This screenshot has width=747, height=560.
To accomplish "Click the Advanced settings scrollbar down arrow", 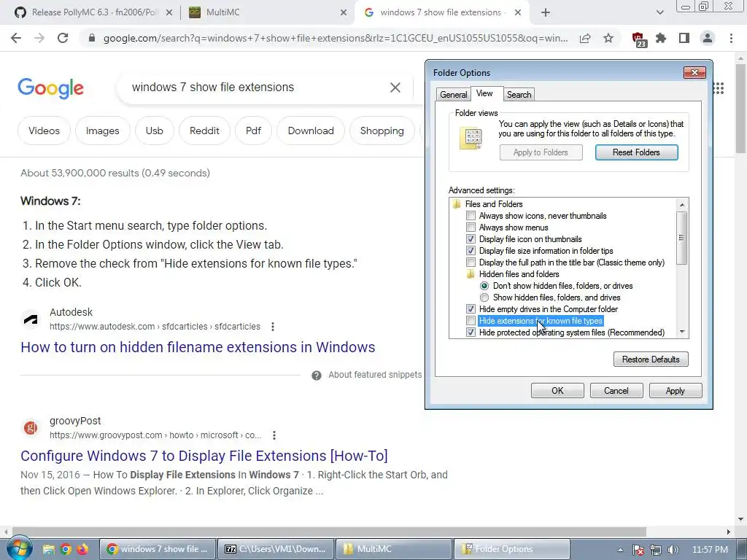I will point(682,332).
